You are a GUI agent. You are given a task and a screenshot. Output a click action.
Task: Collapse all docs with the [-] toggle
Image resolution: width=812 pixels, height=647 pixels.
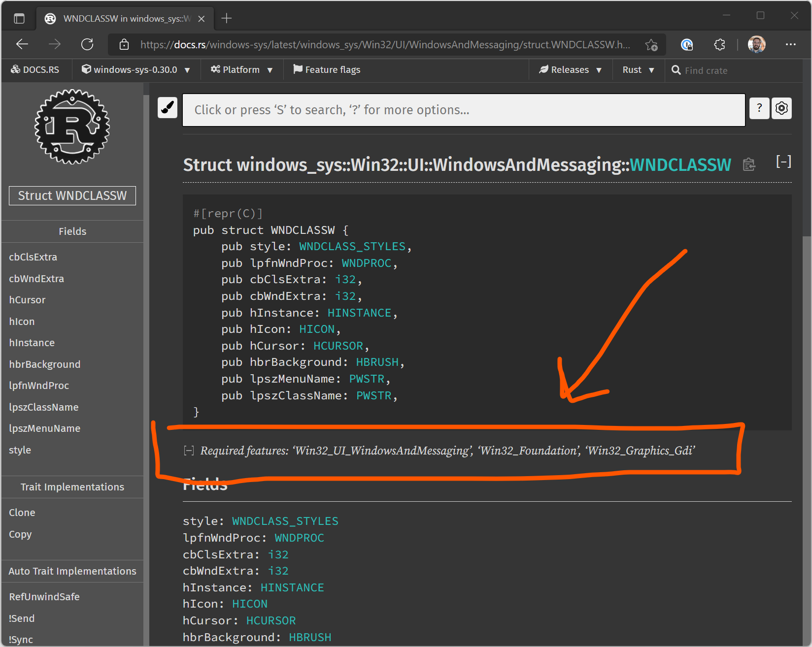tap(783, 161)
